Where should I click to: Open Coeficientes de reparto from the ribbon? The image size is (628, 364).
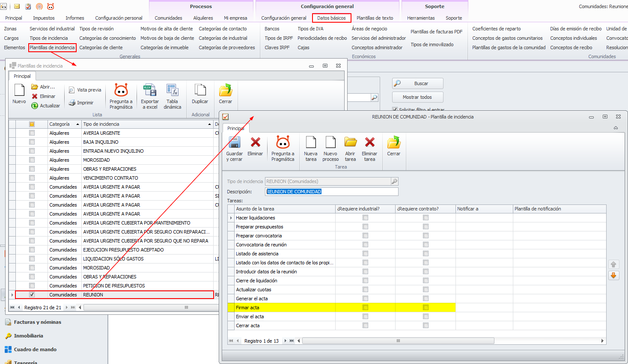click(x=497, y=29)
